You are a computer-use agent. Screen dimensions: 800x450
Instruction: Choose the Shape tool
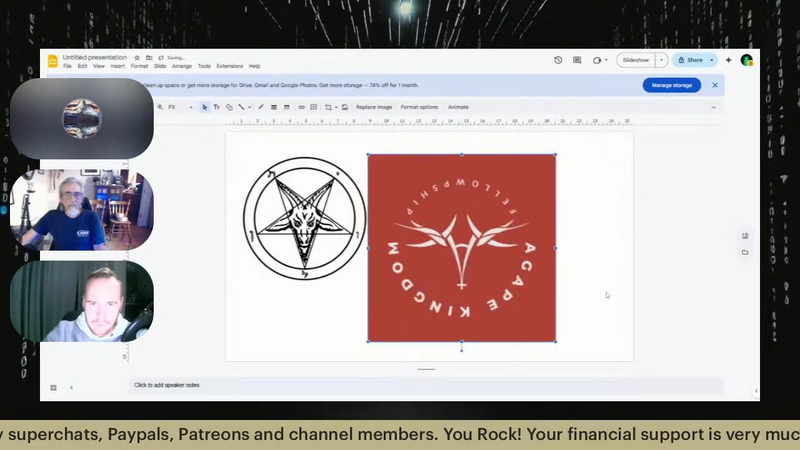point(229,107)
